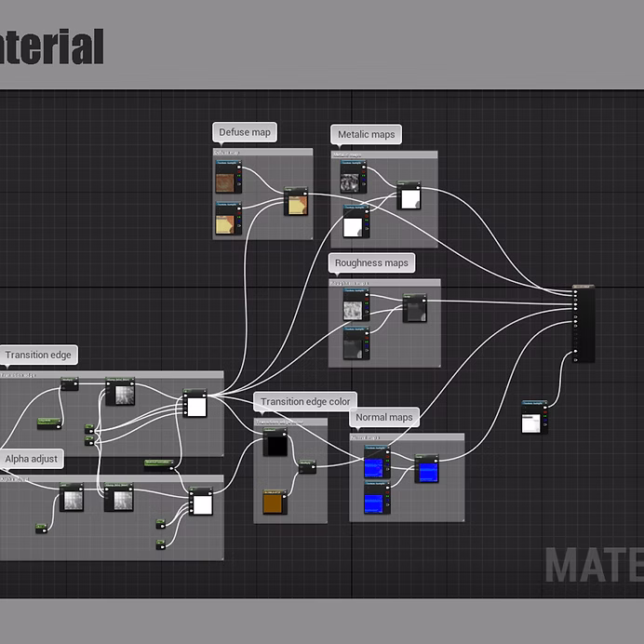This screenshot has width=644, height=644.
Task: Select the Lerp node in Roughness maps group
Action: click(x=415, y=308)
